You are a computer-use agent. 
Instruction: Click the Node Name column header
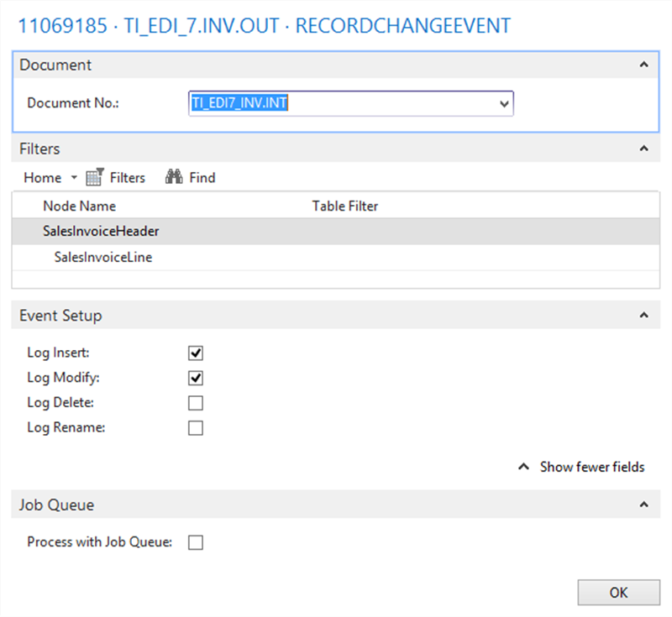[x=79, y=206]
